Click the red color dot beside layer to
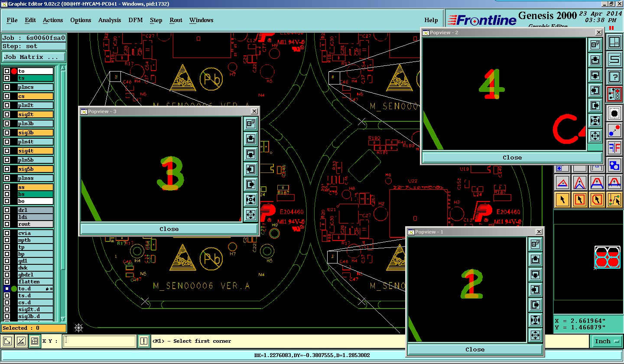Image resolution: width=624 pixels, height=364 pixels. (14, 71)
